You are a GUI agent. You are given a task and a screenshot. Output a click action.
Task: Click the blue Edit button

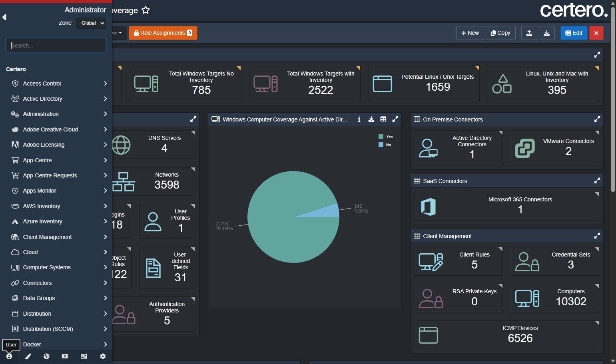pyautogui.click(x=574, y=33)
